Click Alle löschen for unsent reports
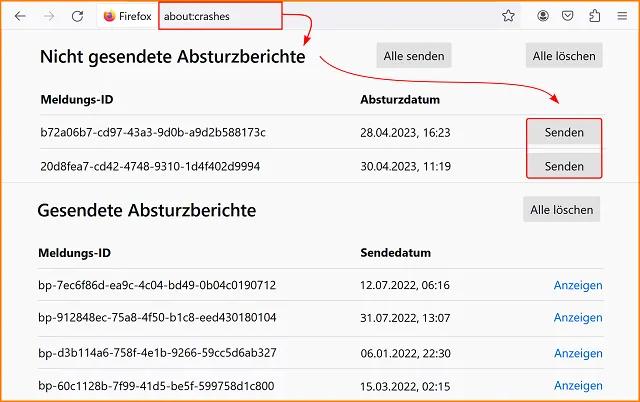Screen dimensions: 640x402 (x=564, y=56)
